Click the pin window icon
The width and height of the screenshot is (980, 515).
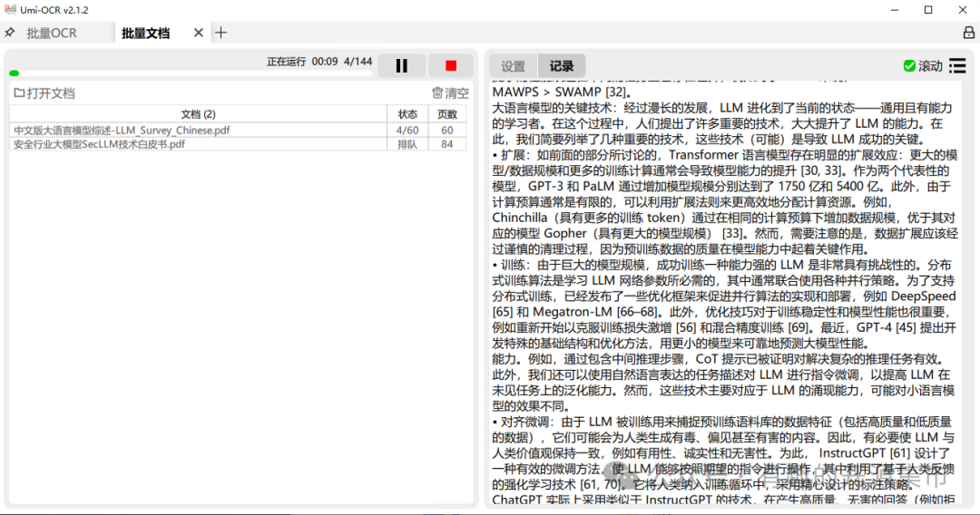(9, 33)
